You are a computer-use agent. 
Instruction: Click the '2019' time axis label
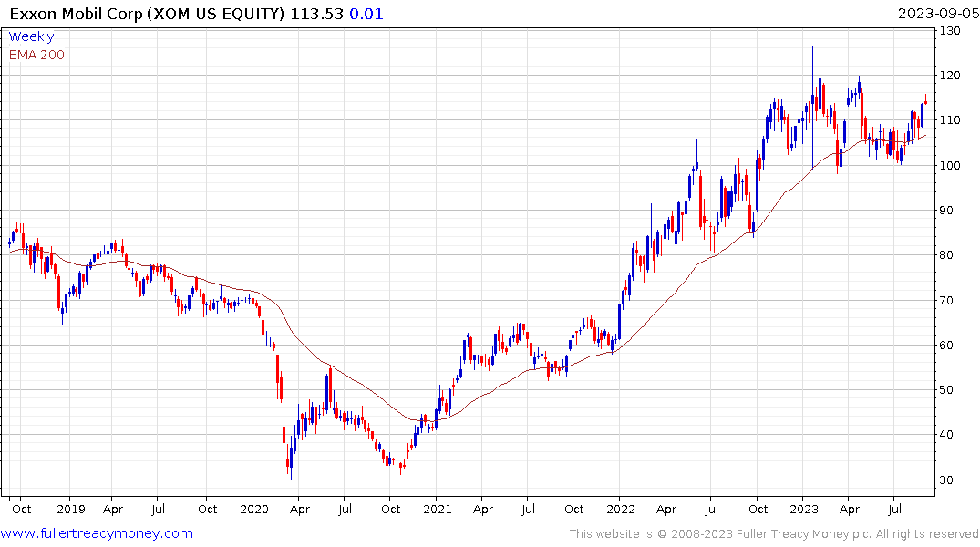point(70,509)
